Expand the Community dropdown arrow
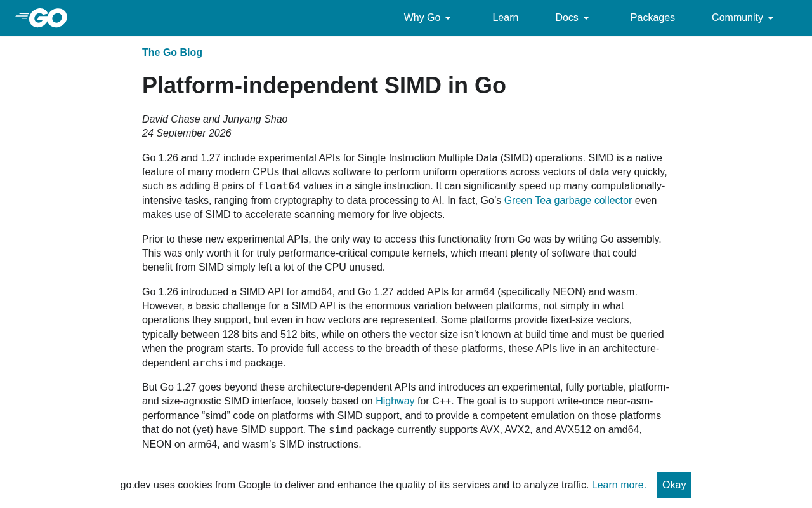This screenshot has height=508, width=812. [771, 18]
